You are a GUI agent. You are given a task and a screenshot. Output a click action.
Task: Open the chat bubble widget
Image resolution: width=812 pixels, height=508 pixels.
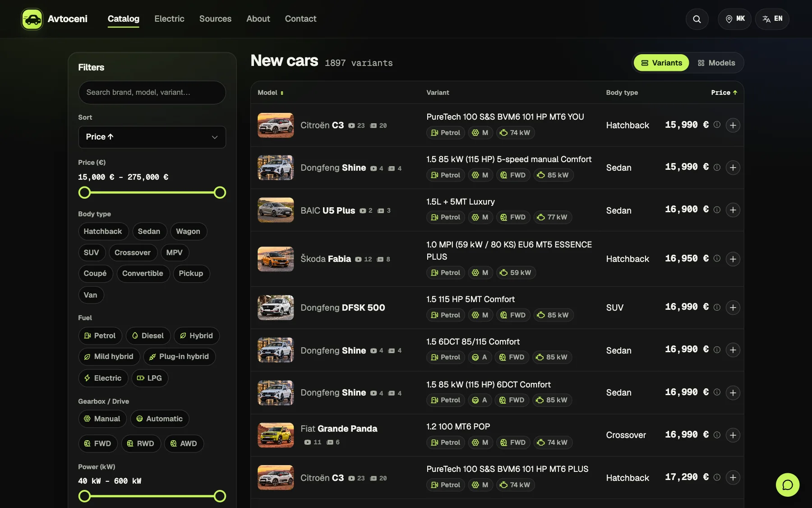click(788, 485)
